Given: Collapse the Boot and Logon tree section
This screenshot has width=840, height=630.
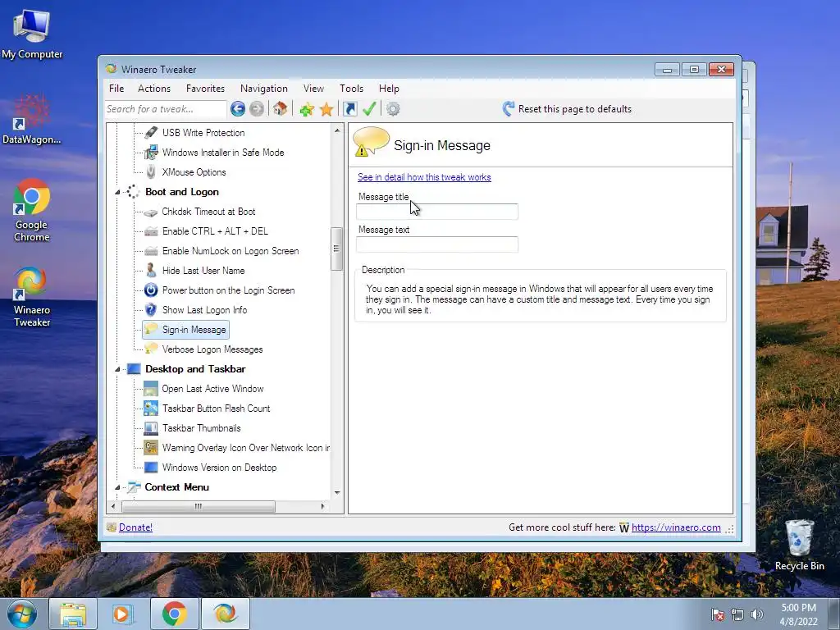Looking at the screenshot, I should pyautogui.click(x=117, y=192).
